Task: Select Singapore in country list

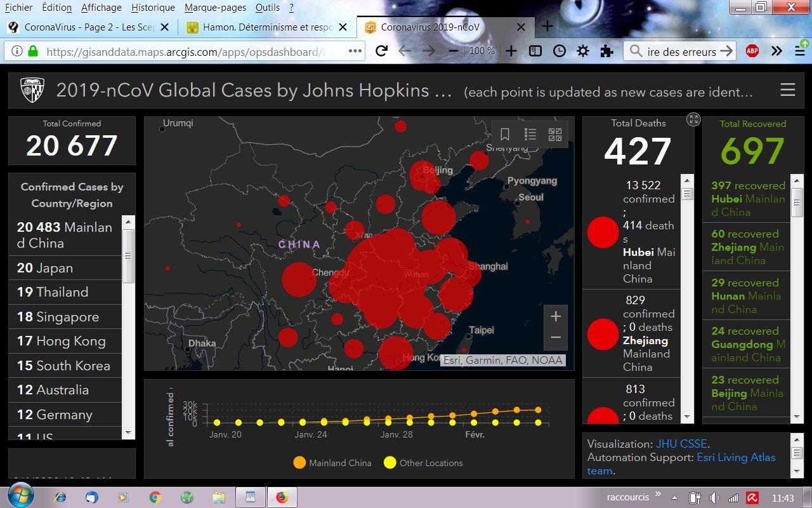Action: pos(65,317)
